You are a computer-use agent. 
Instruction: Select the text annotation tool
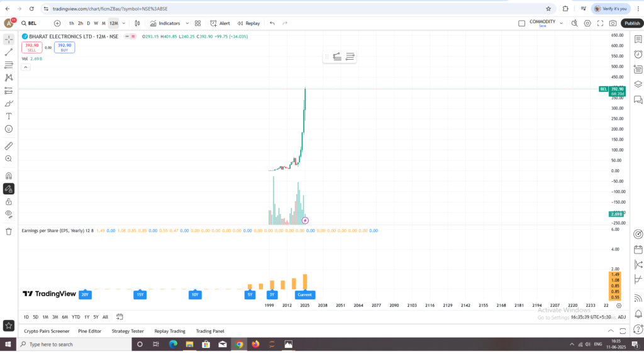(9, 116)
